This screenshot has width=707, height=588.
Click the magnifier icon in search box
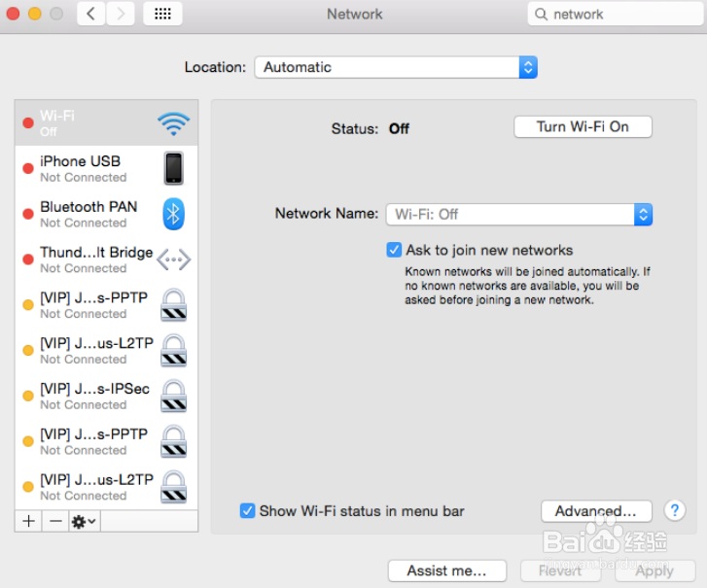541,14
